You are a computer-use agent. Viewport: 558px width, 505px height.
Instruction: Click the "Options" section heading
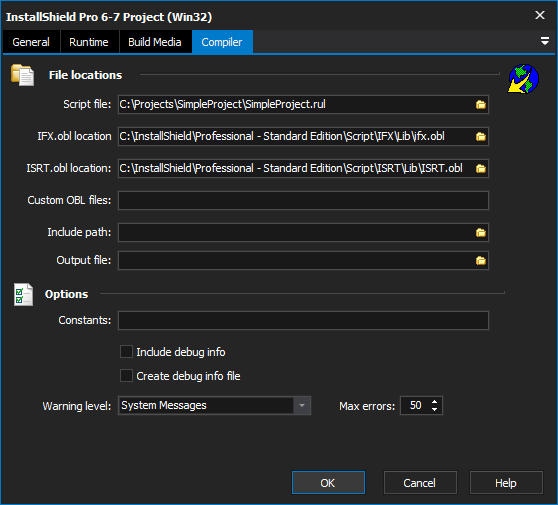[67, 294]
